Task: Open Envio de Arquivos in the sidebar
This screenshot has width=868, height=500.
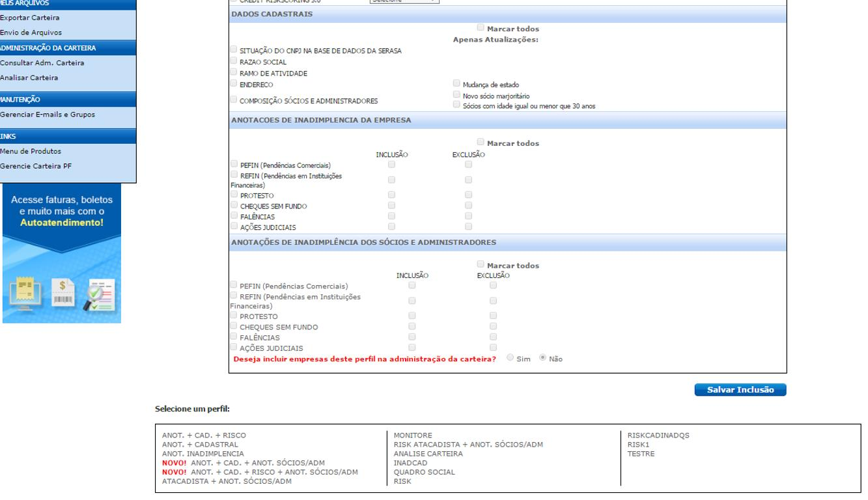Action: [32, 33]
